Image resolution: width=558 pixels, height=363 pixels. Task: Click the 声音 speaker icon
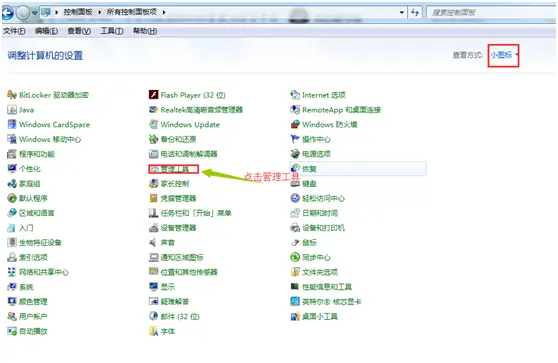[x=153, y=242]
